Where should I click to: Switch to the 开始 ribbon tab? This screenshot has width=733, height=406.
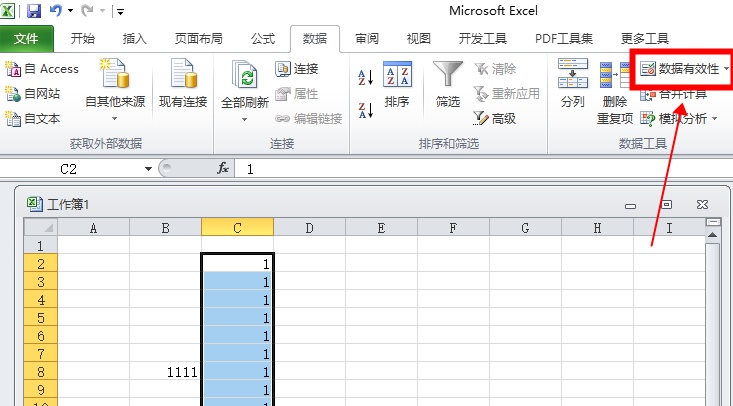(x=83, y=38)
